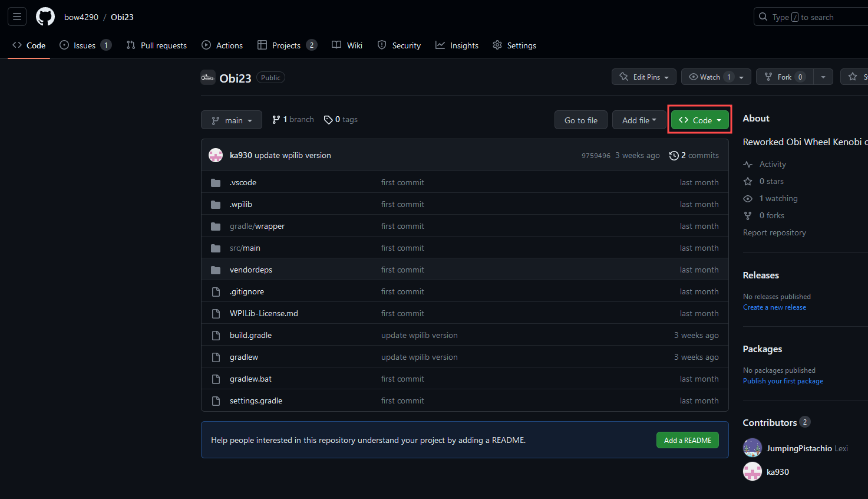This screenshot has width=868, height=499.
Task: Open the Releases heading link
Action: click(761, 275)
